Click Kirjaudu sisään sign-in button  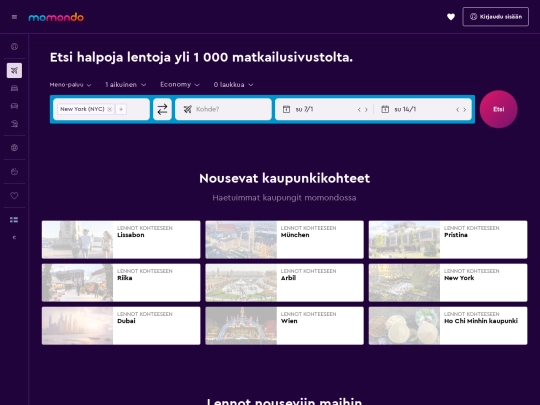496,17
